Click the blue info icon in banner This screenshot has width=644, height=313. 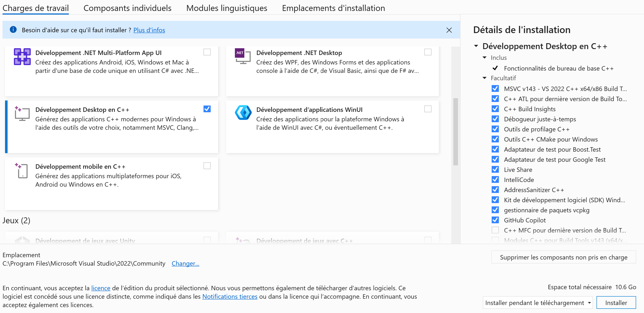13,30
